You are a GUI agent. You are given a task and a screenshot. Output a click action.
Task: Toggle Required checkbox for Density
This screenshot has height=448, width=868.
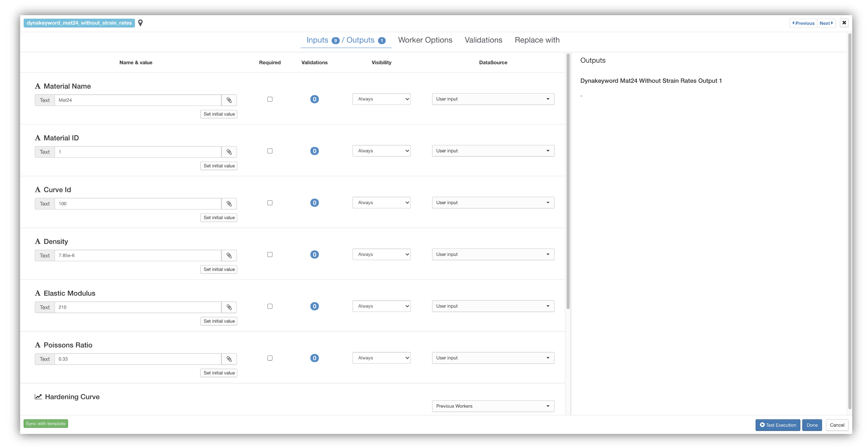pos(270,255)
